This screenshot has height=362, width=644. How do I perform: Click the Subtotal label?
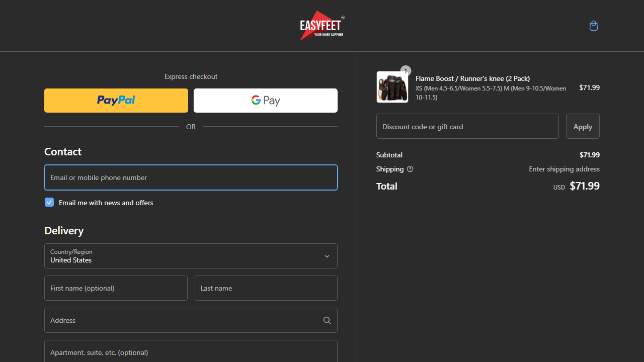389,155
